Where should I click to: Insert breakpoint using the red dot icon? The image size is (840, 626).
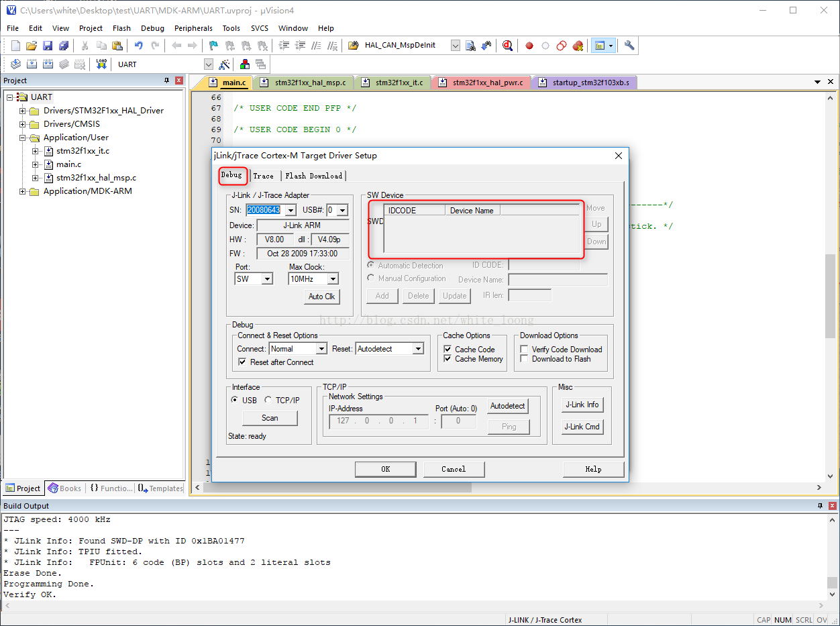click(x=529, y=46)
